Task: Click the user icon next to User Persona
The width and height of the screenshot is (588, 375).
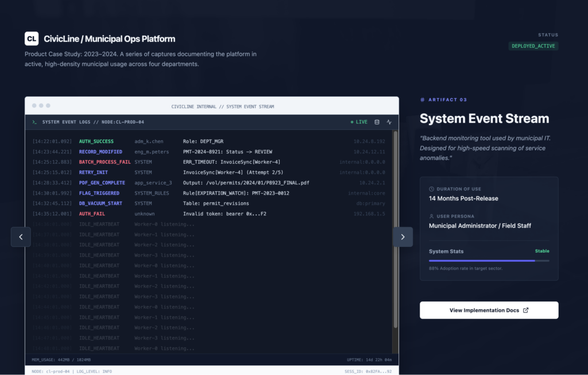Action: (x=431, y=217)
